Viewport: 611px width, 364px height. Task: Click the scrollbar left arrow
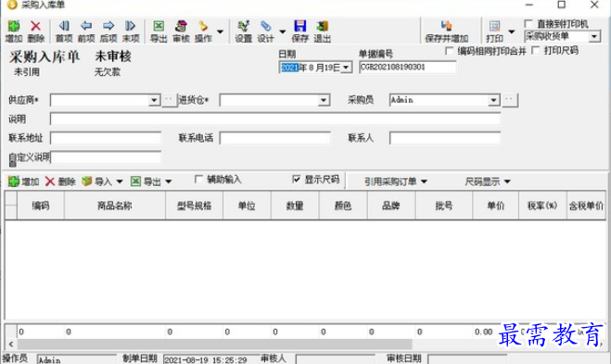pos(11,345)
